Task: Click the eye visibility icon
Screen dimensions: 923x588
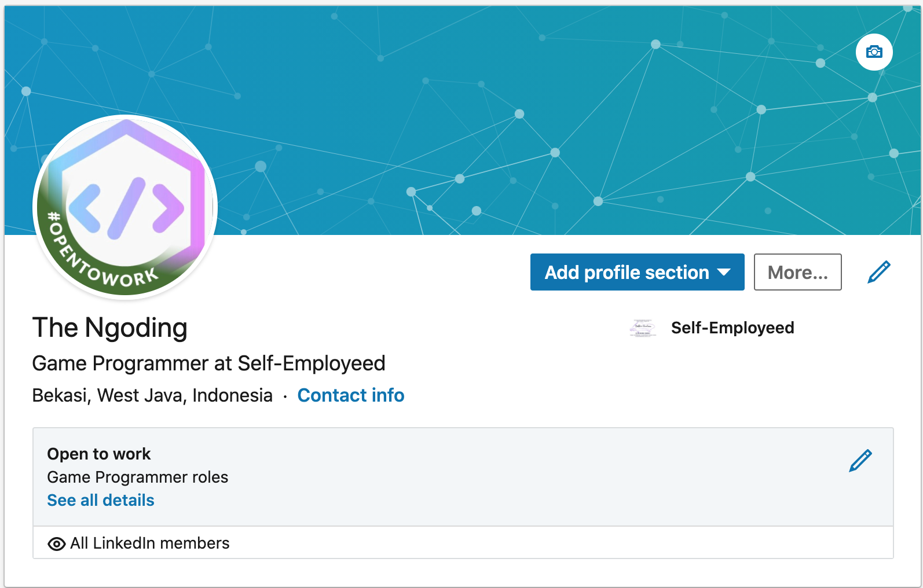Action: (56, 544)
